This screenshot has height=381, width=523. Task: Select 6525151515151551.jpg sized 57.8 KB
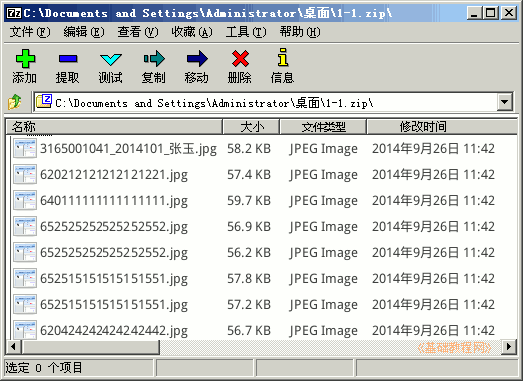click(114, 279)
